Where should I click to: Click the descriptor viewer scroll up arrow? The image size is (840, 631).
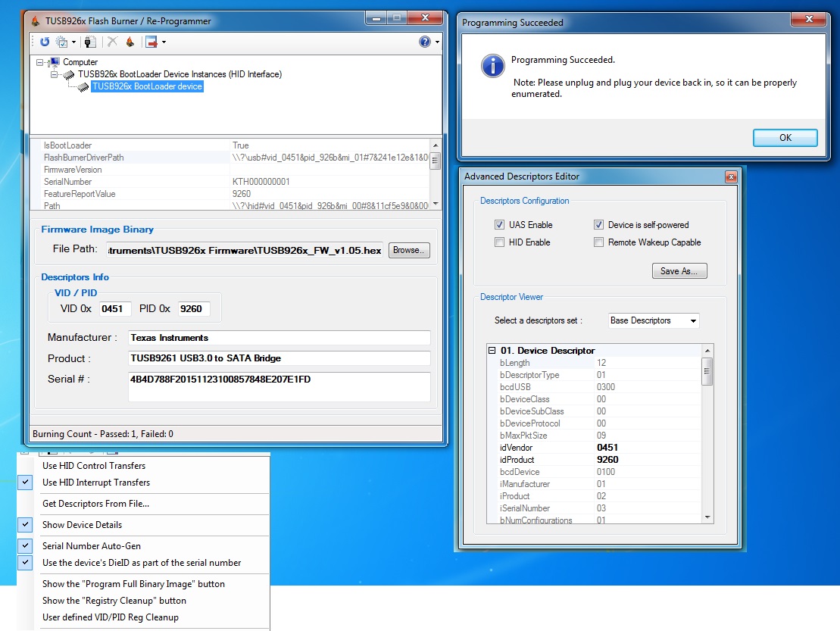[707, 350]
